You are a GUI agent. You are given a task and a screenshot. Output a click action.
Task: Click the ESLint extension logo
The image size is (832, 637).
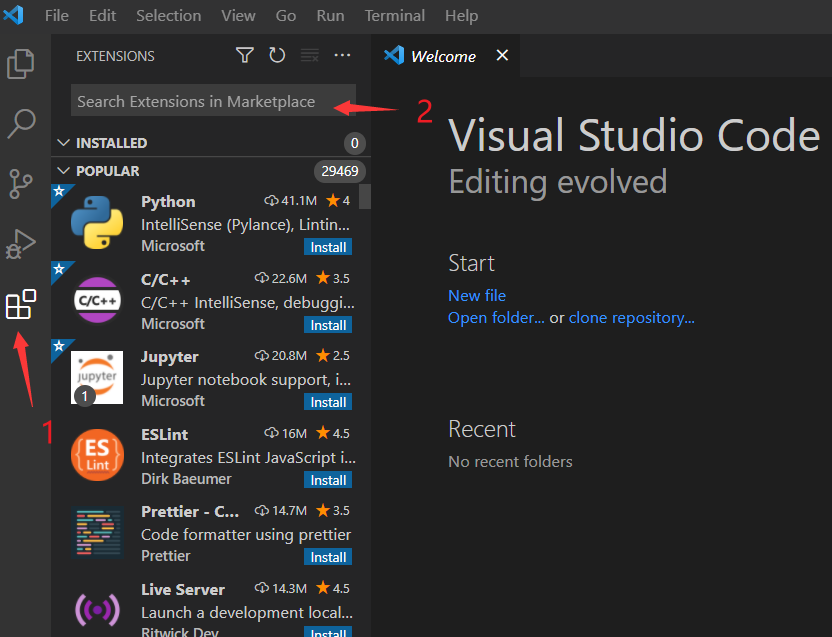(97, 455)
